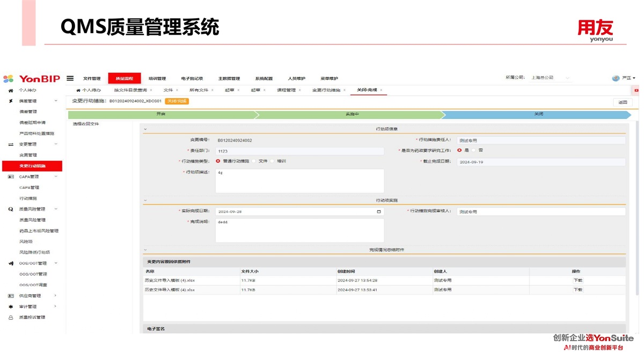Close the 课程管理 tab
The width and height of the screenshot is (644, 362).
pos(300,90)
